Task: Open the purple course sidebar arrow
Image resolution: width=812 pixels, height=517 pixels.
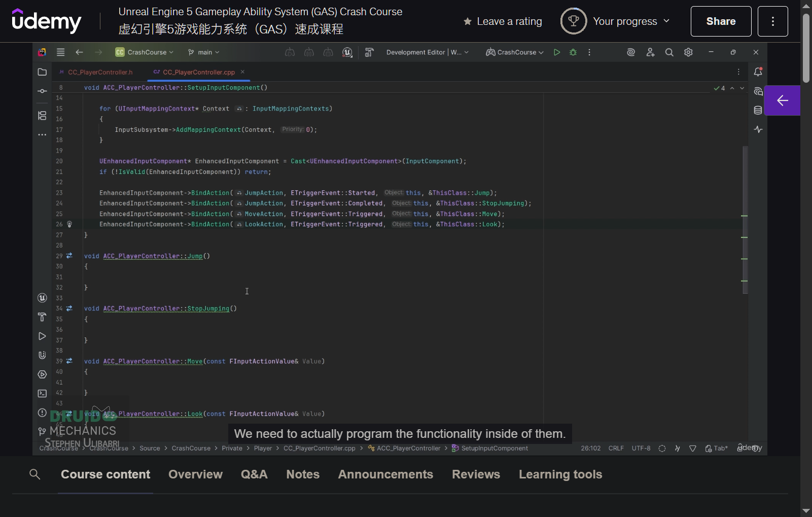Action: tap(782, 100)
